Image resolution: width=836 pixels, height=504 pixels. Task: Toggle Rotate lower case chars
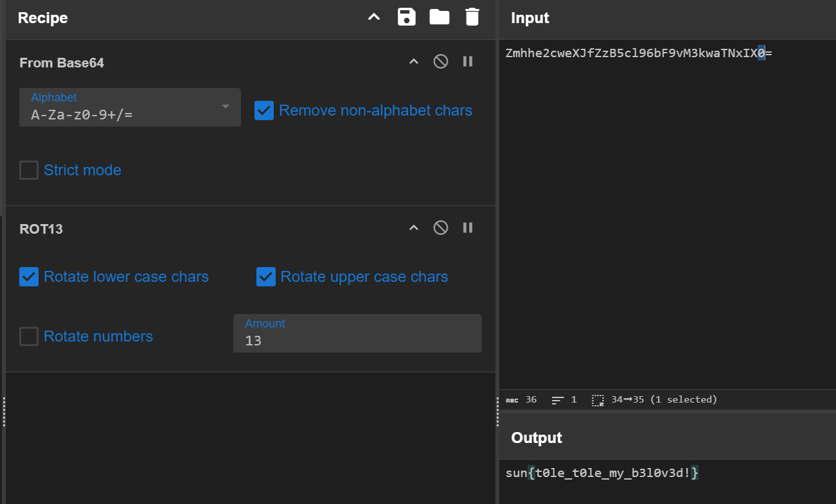pos(29,277)
